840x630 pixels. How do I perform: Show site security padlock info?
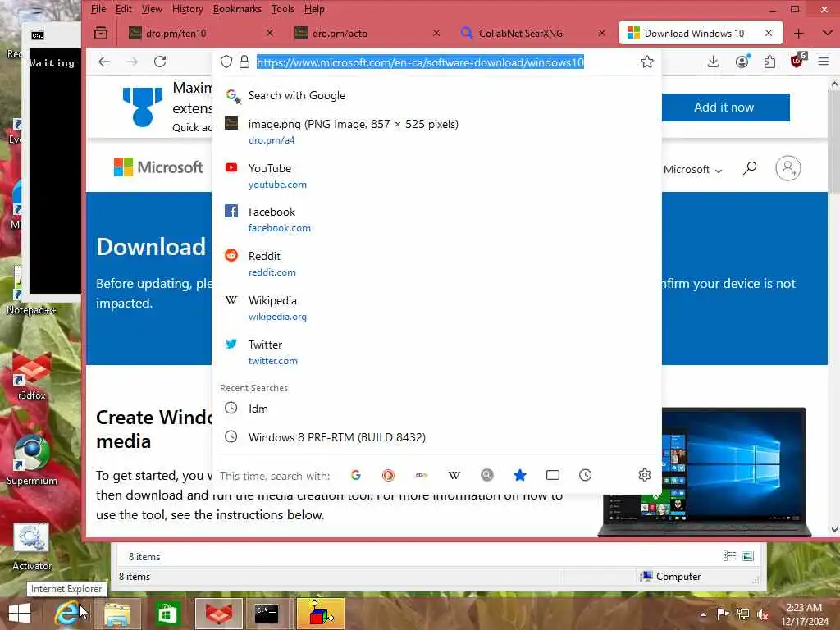click(244, 62)
